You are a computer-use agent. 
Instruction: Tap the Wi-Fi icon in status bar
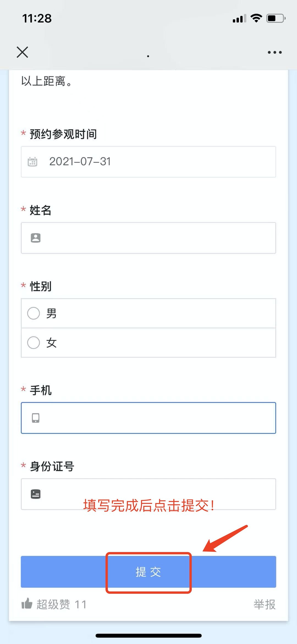pyautogui.click(x=256, y=18)
